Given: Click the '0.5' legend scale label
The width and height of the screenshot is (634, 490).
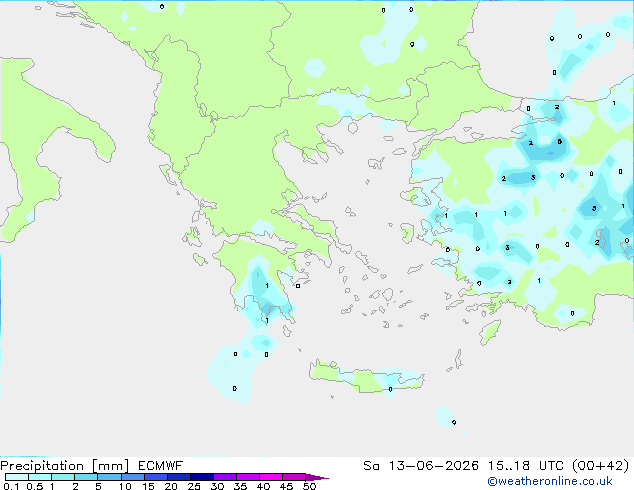Looking at the screenshot, I should tap(34, 486).
